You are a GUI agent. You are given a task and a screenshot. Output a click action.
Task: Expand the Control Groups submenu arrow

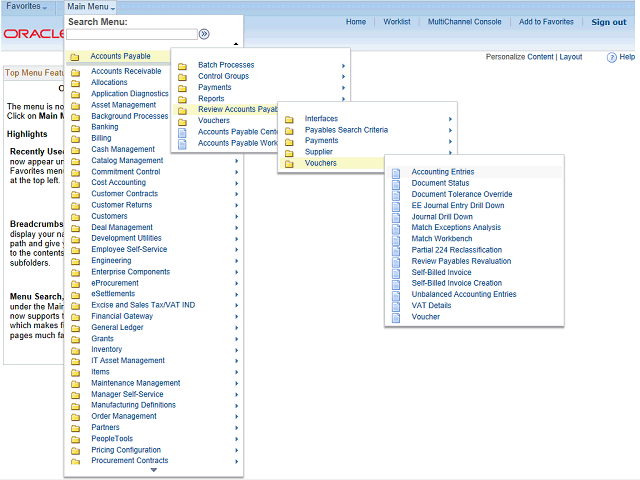(343, 77)
